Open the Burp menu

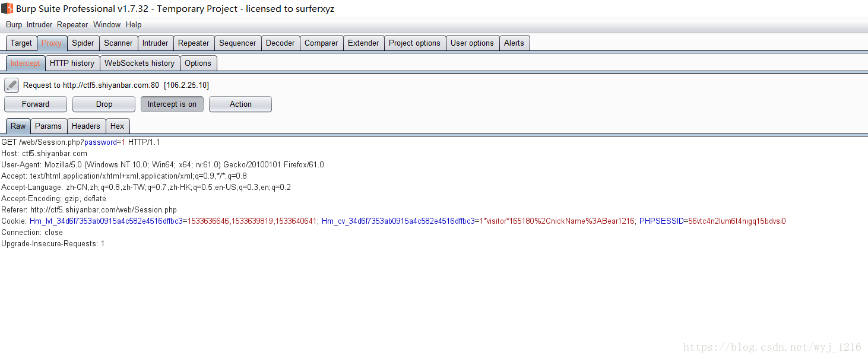[x=14, y=24]
